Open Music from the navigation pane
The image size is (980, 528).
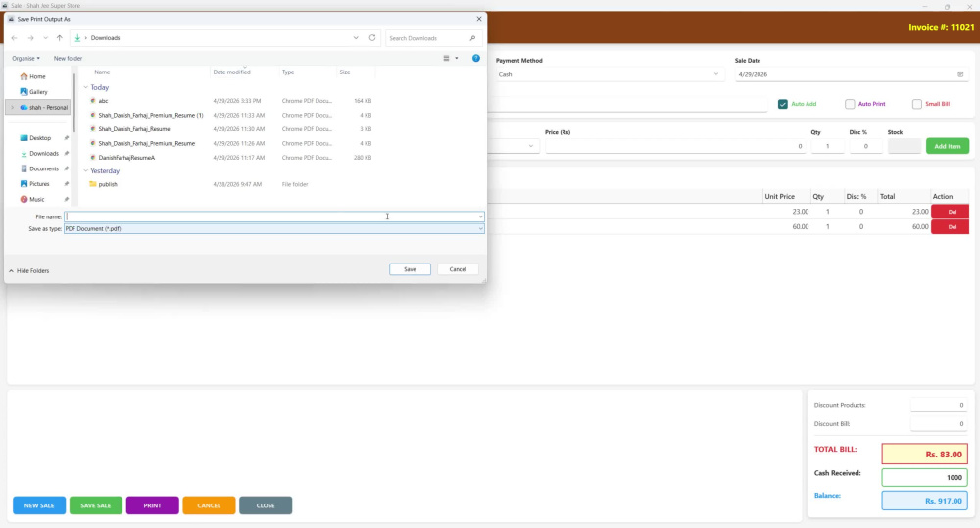(x=32, y=199)
